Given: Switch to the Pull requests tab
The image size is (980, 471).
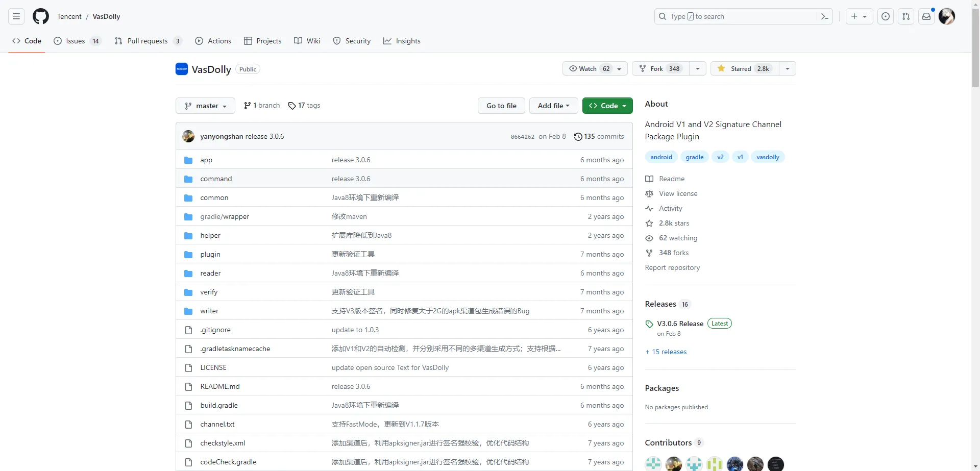Looking at the screenshot, I should 148,41.
